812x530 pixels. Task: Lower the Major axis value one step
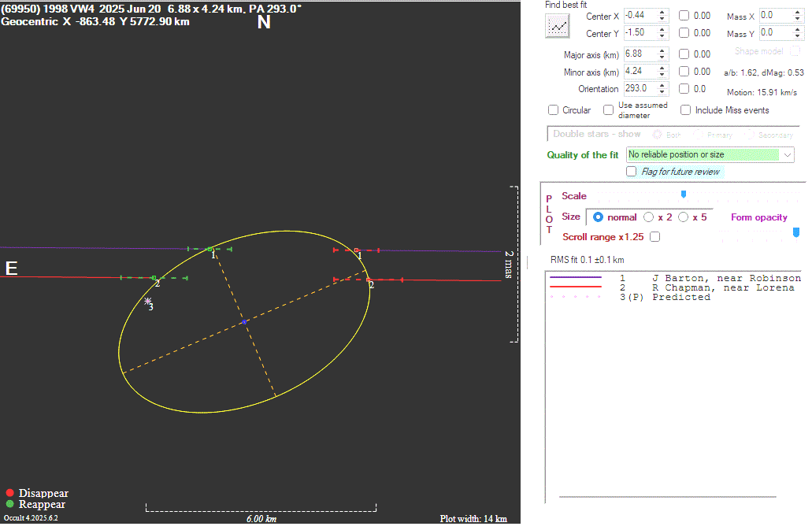pos(662,57)
